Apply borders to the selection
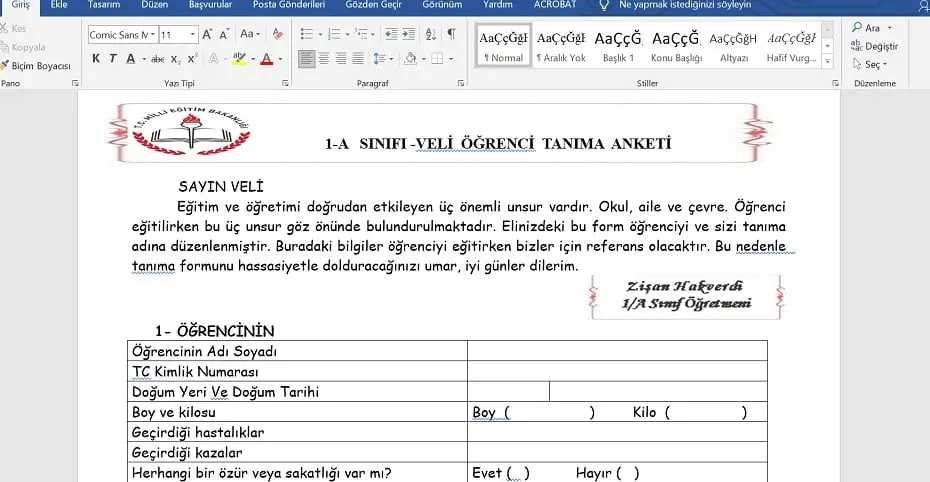 pyautogui.click(x=437, y=59)
